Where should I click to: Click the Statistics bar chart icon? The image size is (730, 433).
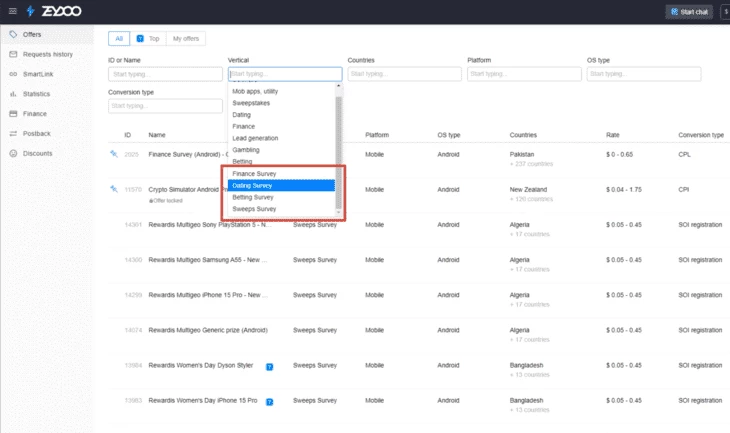pos(13,94)
